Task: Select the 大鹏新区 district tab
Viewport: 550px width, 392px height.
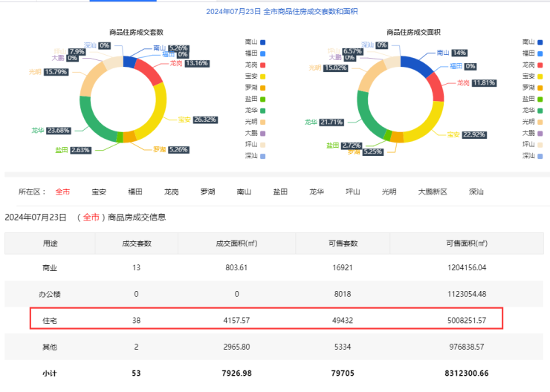Action: point(433,192)
